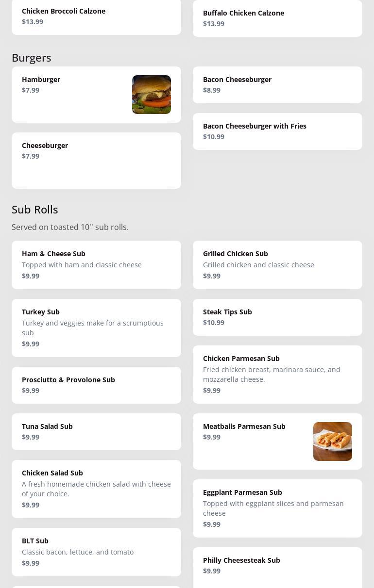Select the Chicken Salad Sub card
Screen dimensions: 374x588
coord(96,489)
